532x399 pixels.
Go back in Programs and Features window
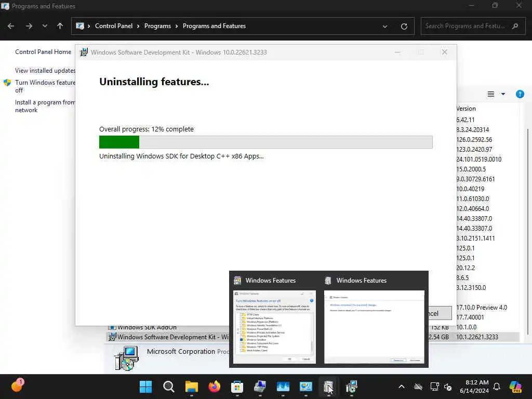click(11, 26)
